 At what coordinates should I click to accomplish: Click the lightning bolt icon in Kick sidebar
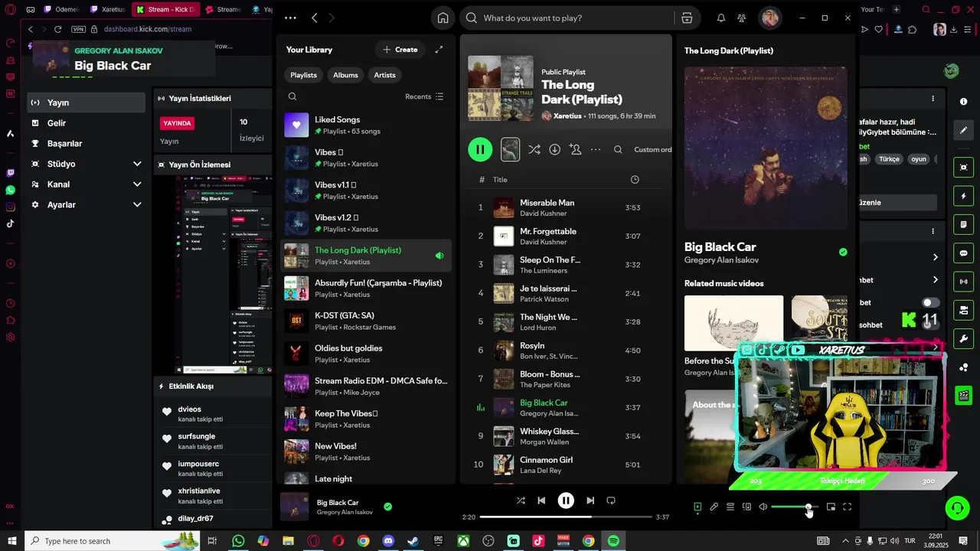pos(963,196)
